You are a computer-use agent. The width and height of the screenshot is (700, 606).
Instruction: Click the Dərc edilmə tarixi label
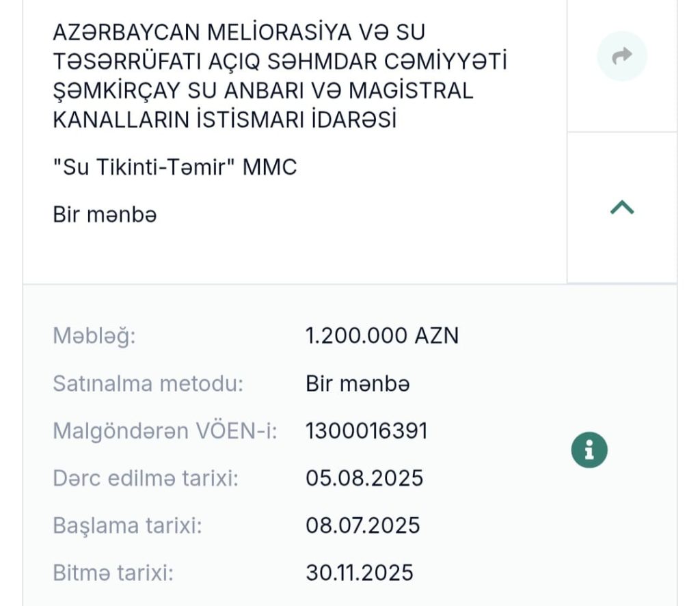click(x=146, y=478)
